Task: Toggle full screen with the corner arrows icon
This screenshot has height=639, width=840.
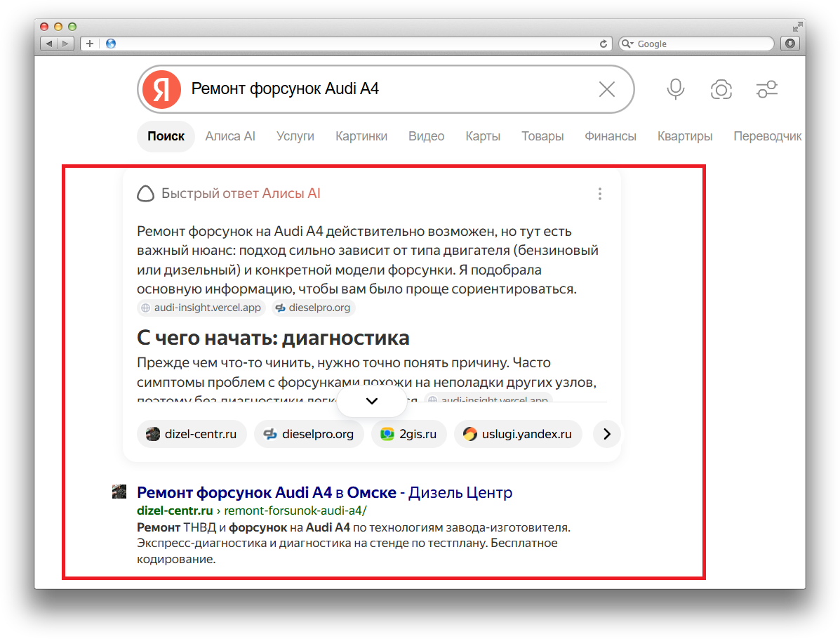Action: [798, 26]
